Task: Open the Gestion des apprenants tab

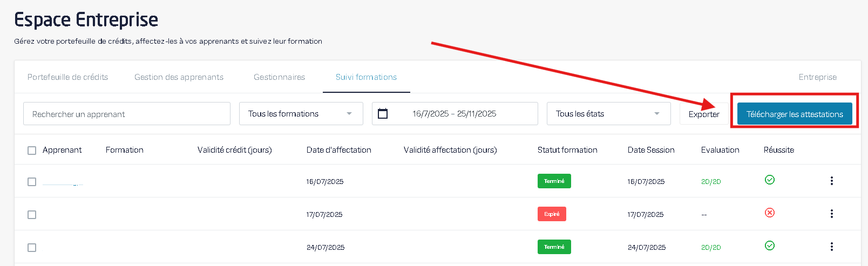Action: (179, 77)
